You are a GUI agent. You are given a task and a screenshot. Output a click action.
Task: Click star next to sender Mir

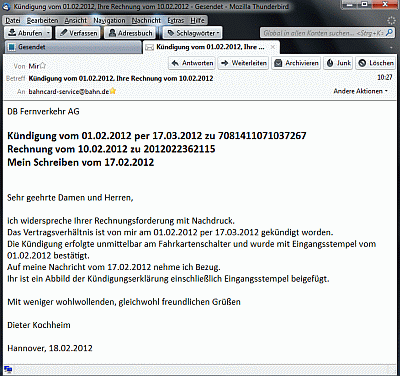(43, 66)
